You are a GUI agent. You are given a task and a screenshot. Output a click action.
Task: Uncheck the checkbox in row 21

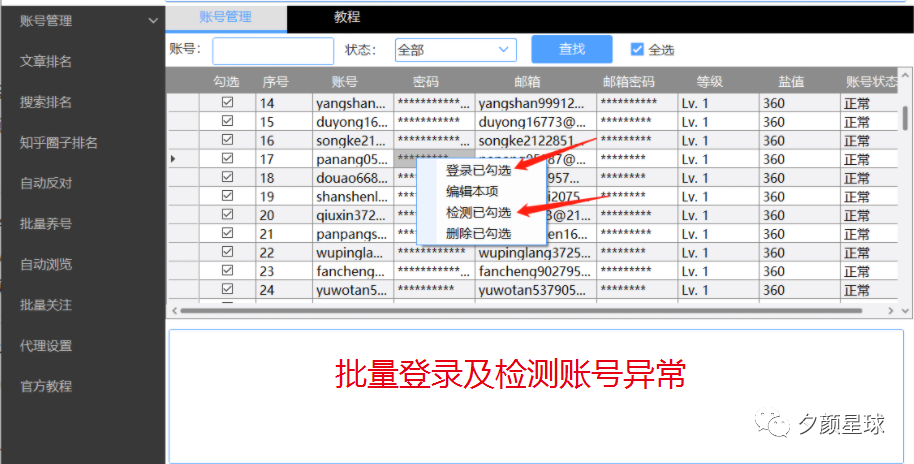tap(228, 233)
